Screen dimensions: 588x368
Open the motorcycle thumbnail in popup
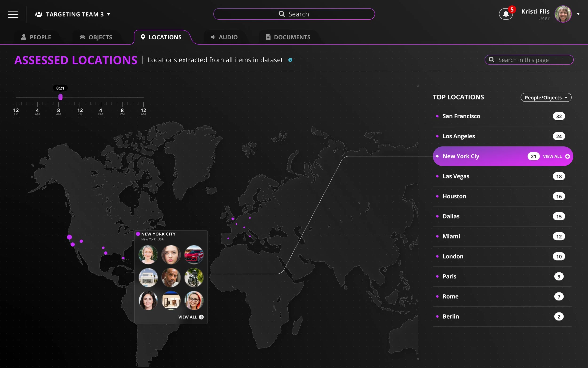pos(194,277)
